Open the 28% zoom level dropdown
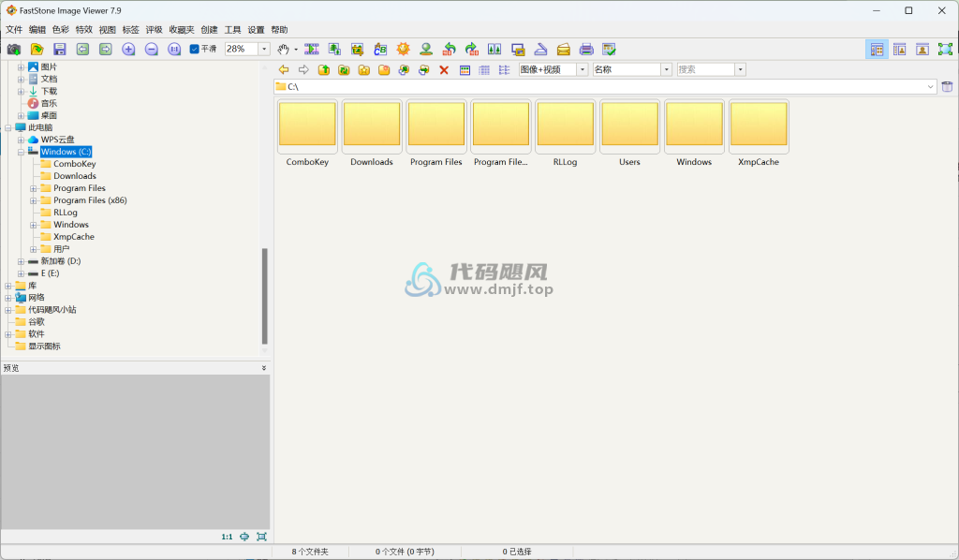The image size is (959, 560). 264,49
